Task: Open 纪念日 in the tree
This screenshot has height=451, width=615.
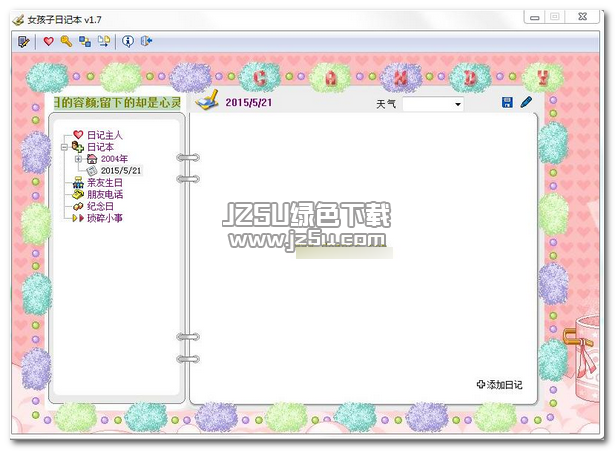Action: 100,206
